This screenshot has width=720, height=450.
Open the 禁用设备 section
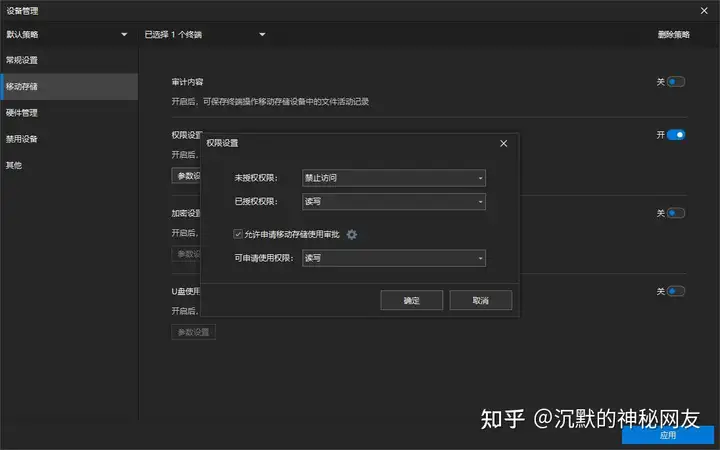[69, 139]
